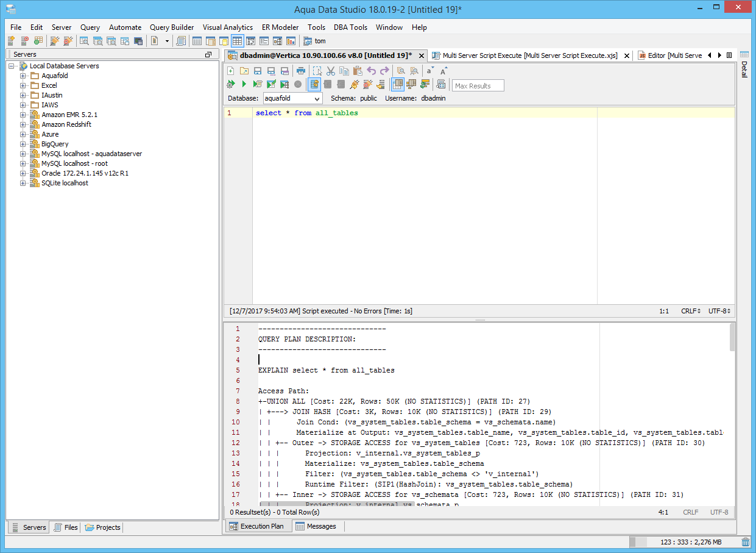Viewport: 756px width, 553px height.
Task: Collapse the Local Database Servers root node
Action: pos(12,66)
